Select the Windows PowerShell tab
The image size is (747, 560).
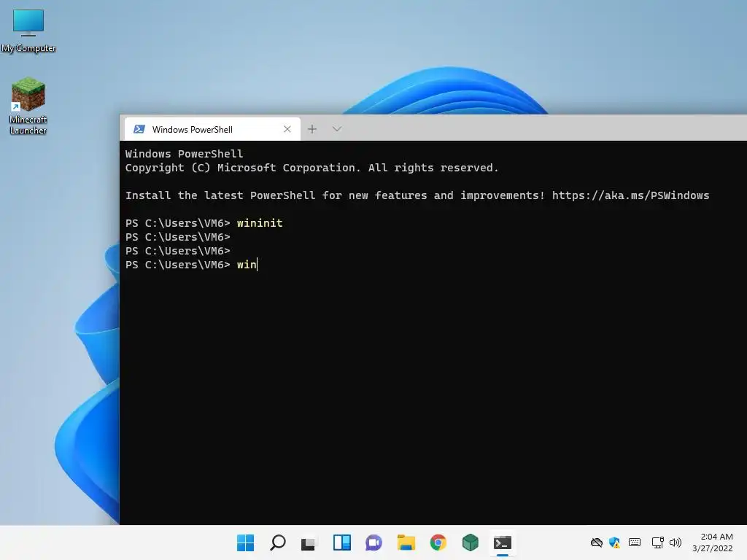212,129
